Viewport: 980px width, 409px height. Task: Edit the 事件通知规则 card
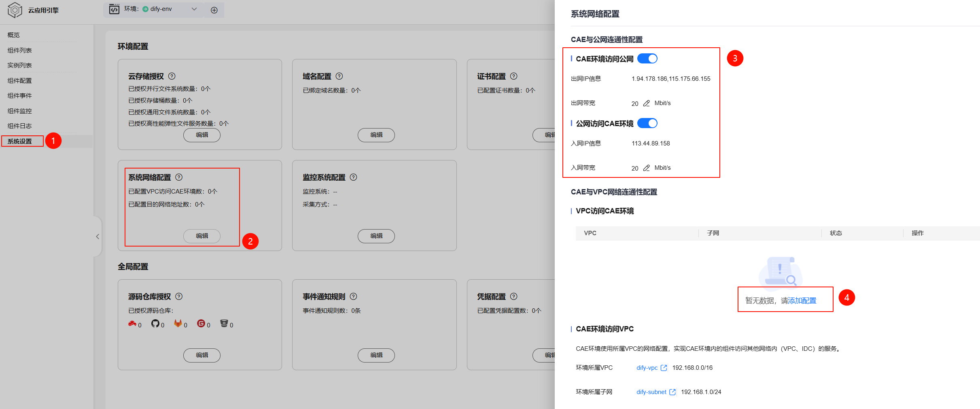coord(376,355)
